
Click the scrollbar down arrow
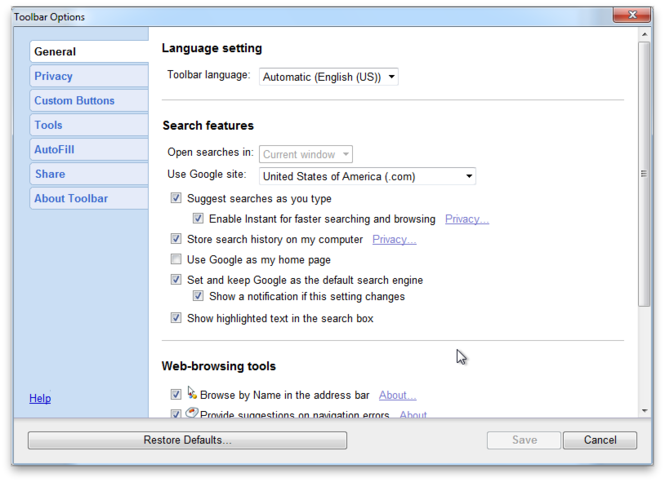coord(645,411)
